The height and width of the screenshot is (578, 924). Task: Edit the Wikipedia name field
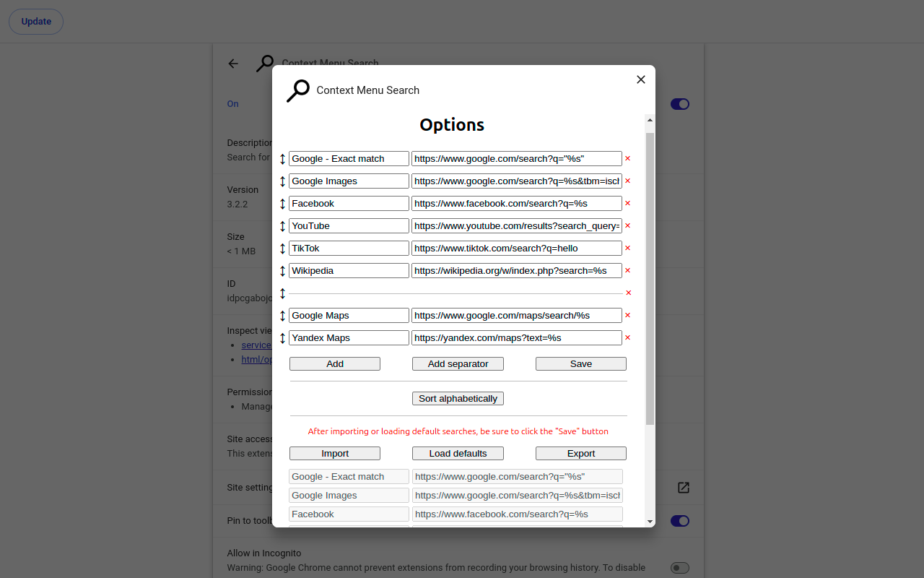tap(349, 271)
